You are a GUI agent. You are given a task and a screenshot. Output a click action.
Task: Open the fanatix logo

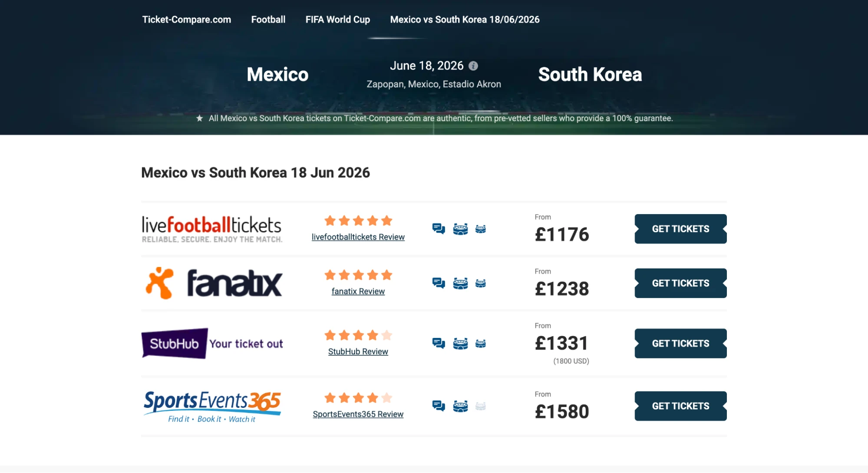213,283
